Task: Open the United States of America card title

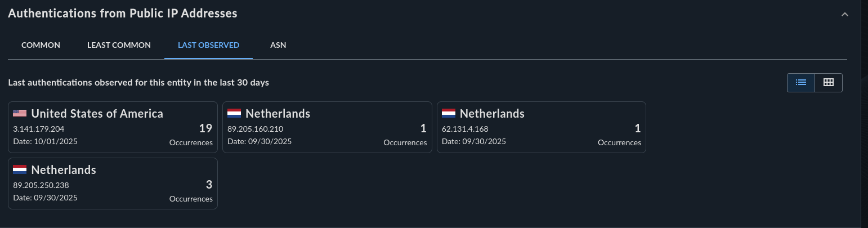Action: pyautogui.click(x=97, y=113)
